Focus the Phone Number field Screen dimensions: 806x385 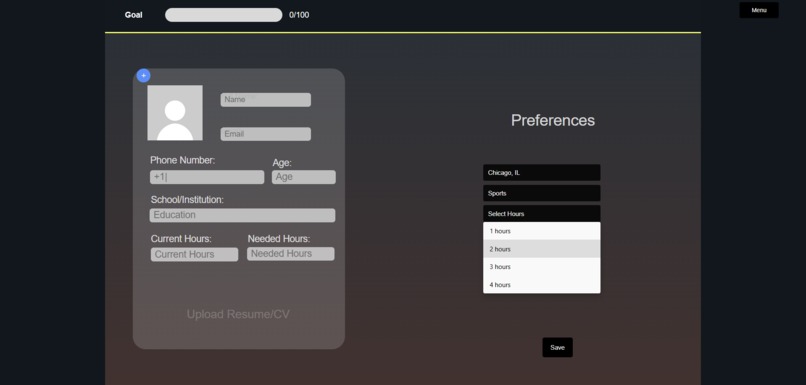click(x=207, y=177)
